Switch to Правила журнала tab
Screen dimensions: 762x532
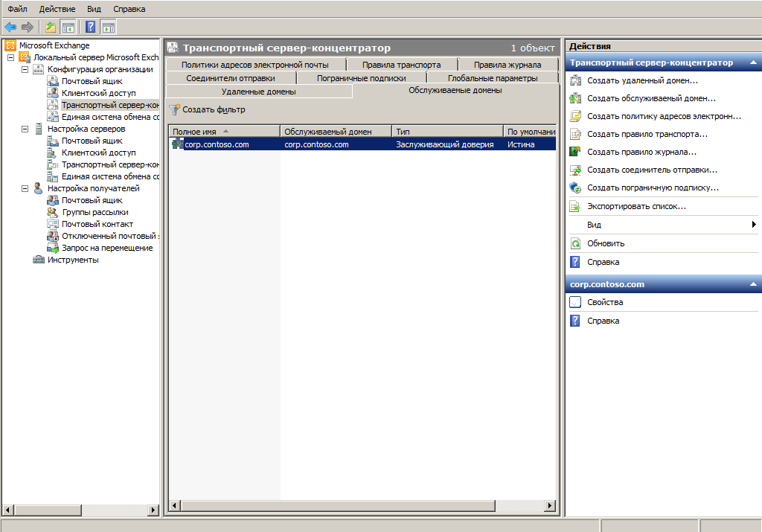point(508,65)
